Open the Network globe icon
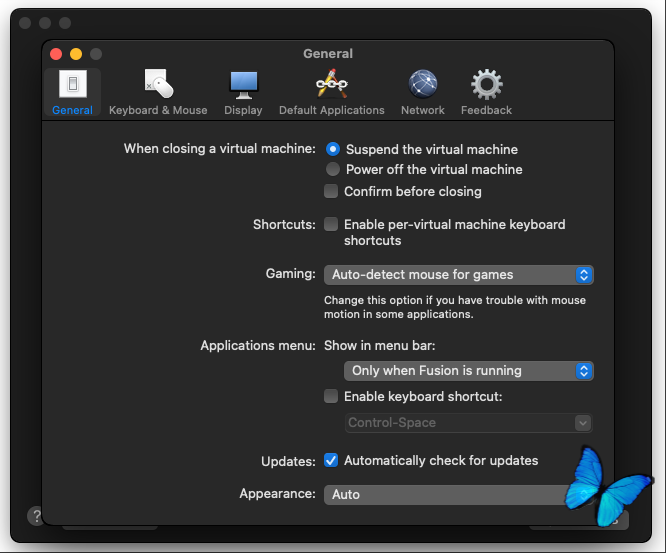Viewport: 666px width, 553px height. [423, 84]
